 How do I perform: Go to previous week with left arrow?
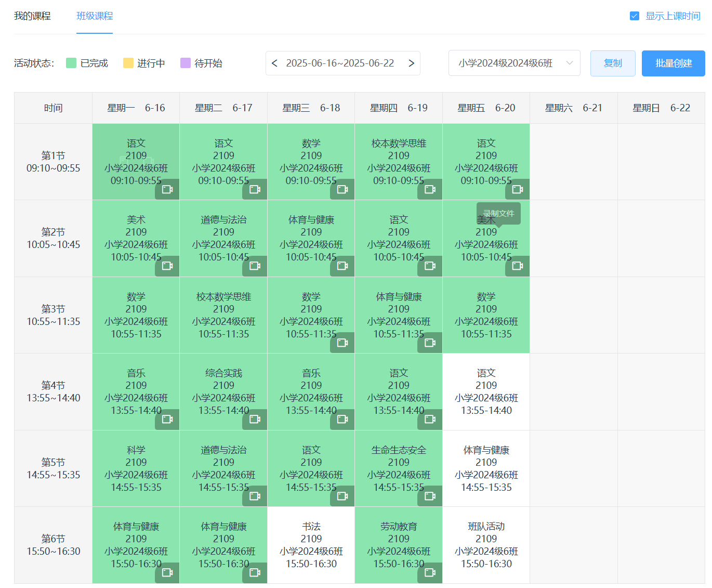coord(275,63)
